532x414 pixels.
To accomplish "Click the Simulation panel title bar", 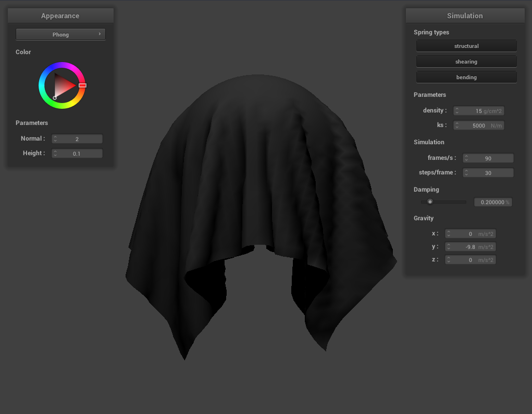I will click(465, 16).
